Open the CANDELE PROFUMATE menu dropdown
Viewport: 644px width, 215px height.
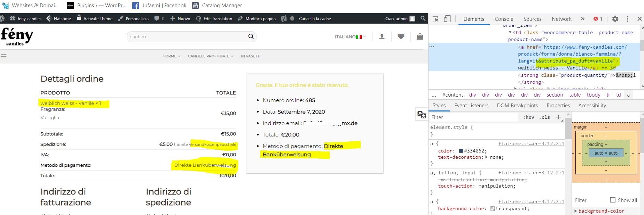tap(211, 56)
